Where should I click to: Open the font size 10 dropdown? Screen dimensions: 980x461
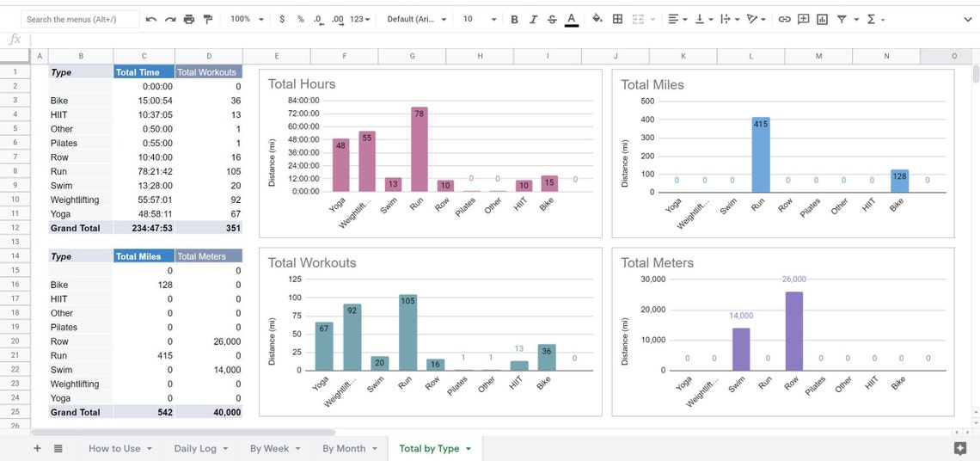(x=480, y=20)
